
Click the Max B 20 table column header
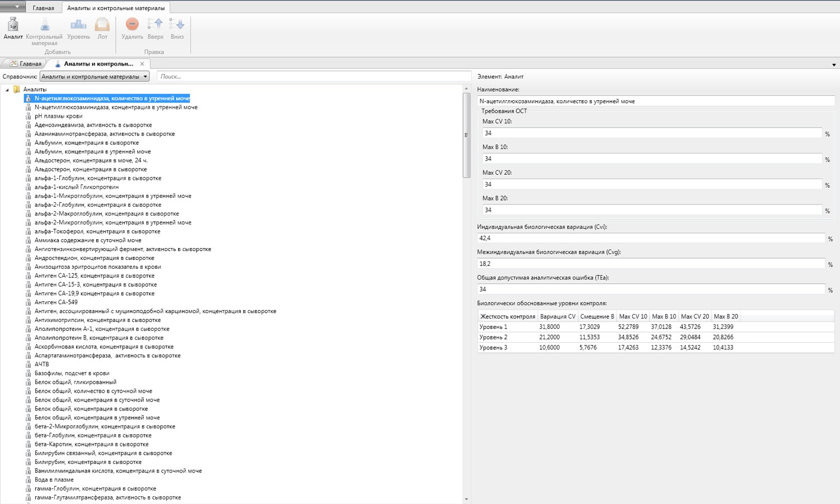coord(726,316)
